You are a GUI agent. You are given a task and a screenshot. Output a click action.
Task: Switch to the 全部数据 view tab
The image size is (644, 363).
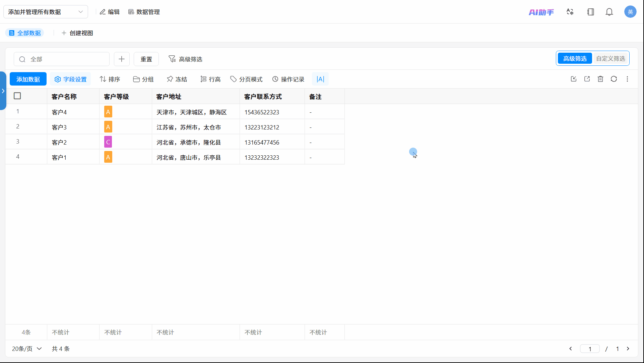[25, 33]
